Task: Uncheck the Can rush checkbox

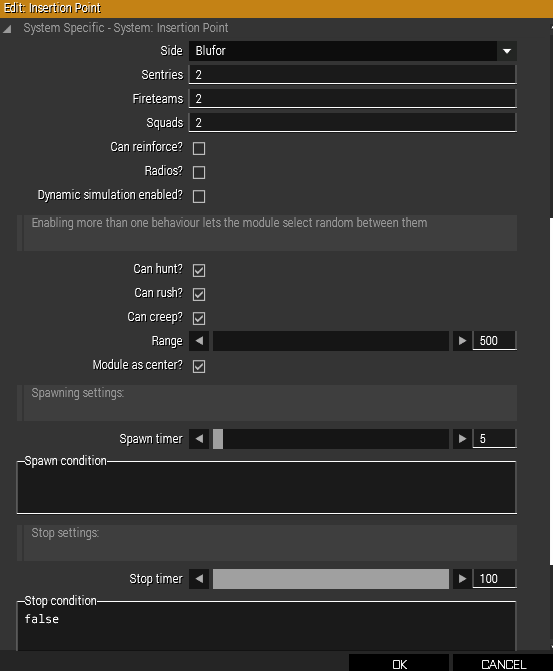Action: click(x=199, y=294)
